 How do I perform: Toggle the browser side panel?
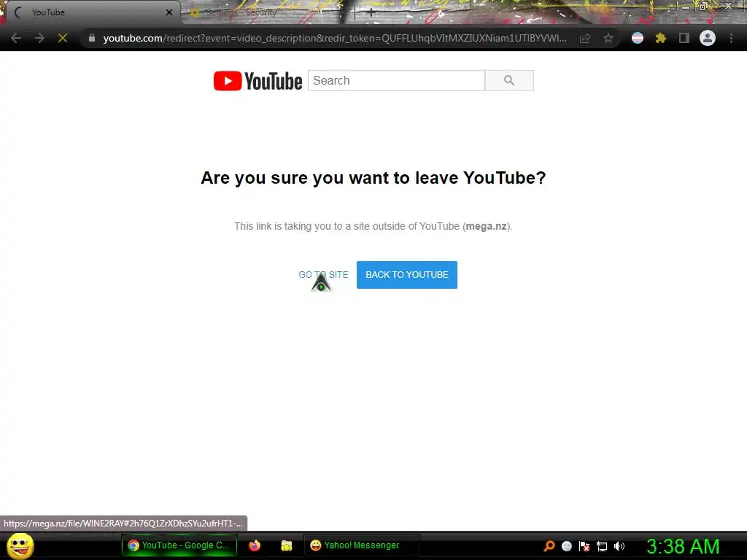pos(684,38)
